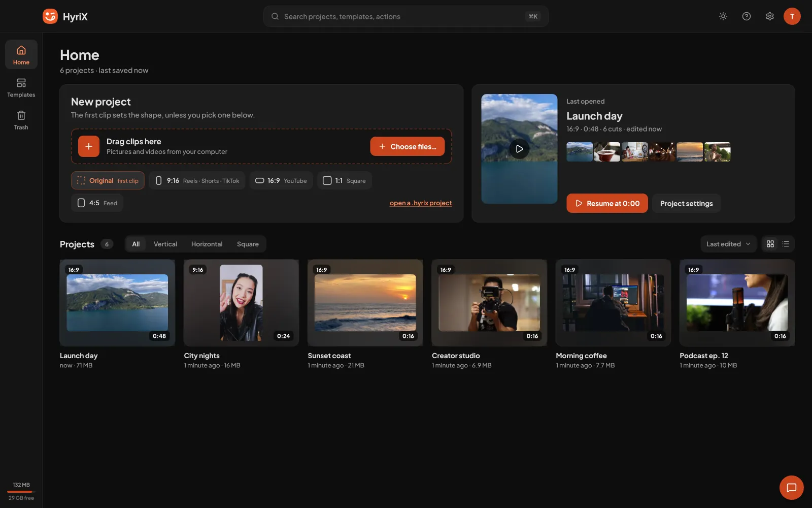Open the user avatar T
Screen dimensions: 812x508
pyautogui.click(x=792, y=16)
